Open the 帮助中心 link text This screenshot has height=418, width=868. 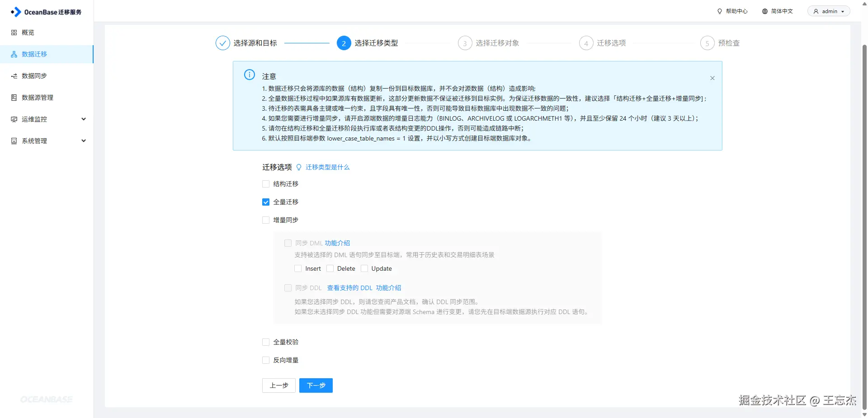[x=737, y=11]
